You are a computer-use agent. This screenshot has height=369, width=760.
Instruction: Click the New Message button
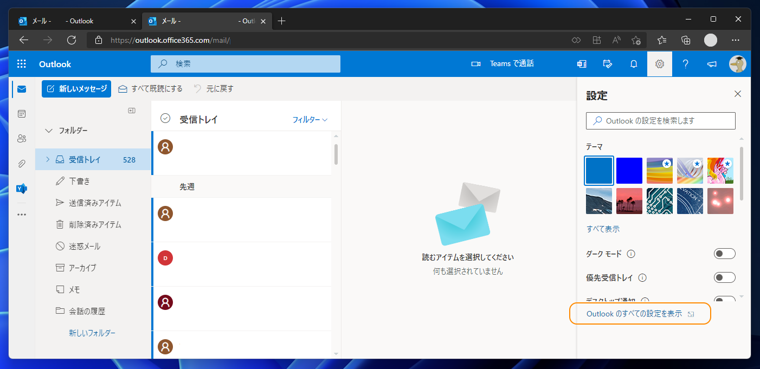click(x=77, y=89)
